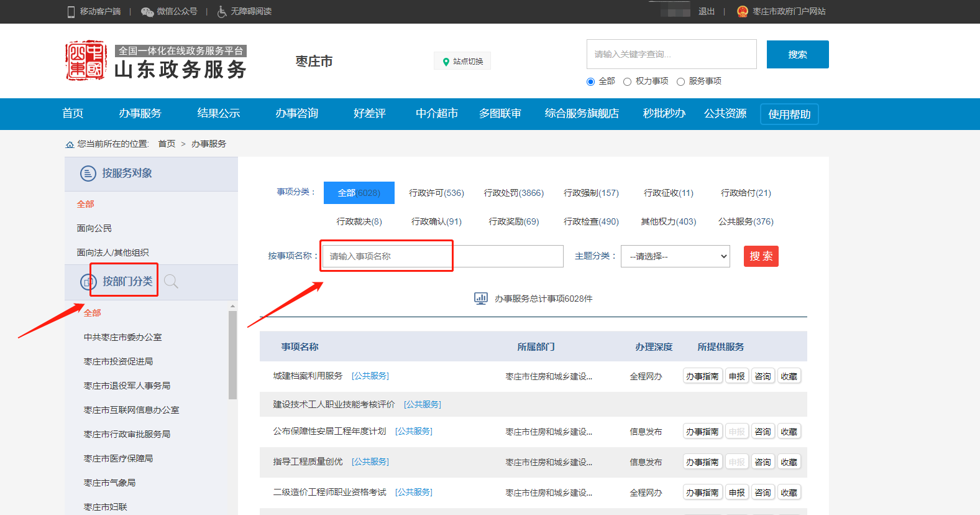Click the red 搜索 button in filter row

pyautogui.click(x=761, y=256)
